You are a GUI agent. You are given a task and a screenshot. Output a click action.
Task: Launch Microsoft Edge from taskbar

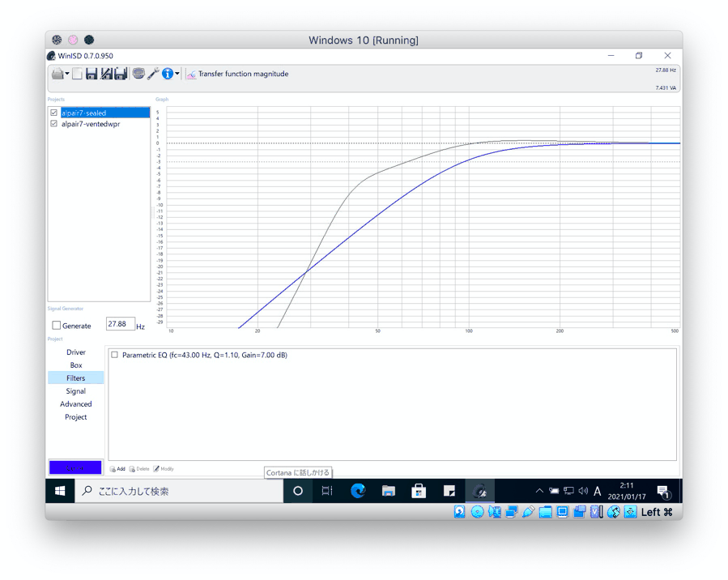pyautogui.click(x=358, y=491)
